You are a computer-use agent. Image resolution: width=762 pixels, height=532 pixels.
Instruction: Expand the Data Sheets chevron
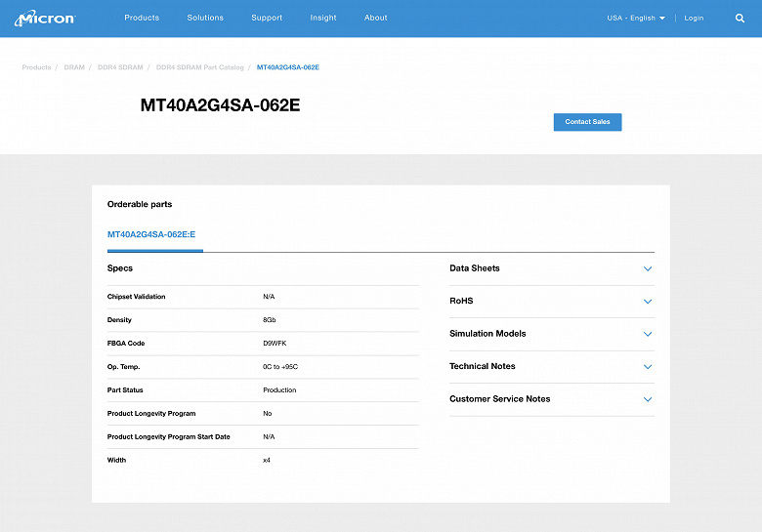[x=648, y=268]
